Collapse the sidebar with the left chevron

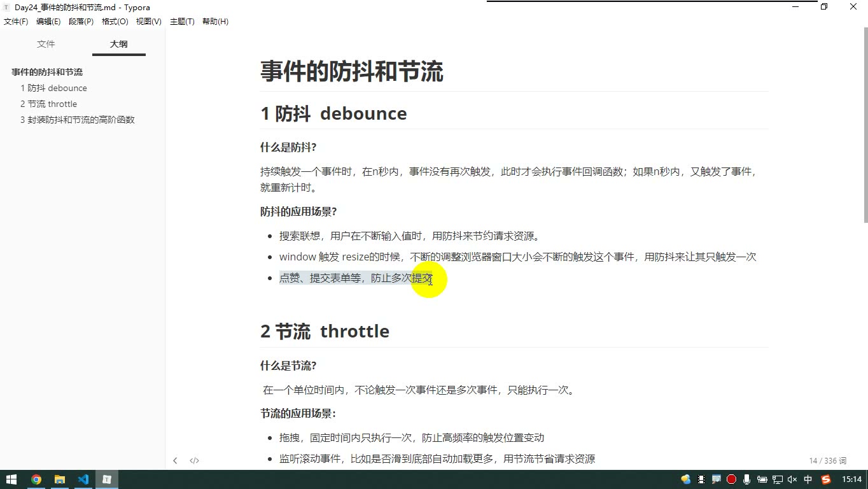pos(175,460)
